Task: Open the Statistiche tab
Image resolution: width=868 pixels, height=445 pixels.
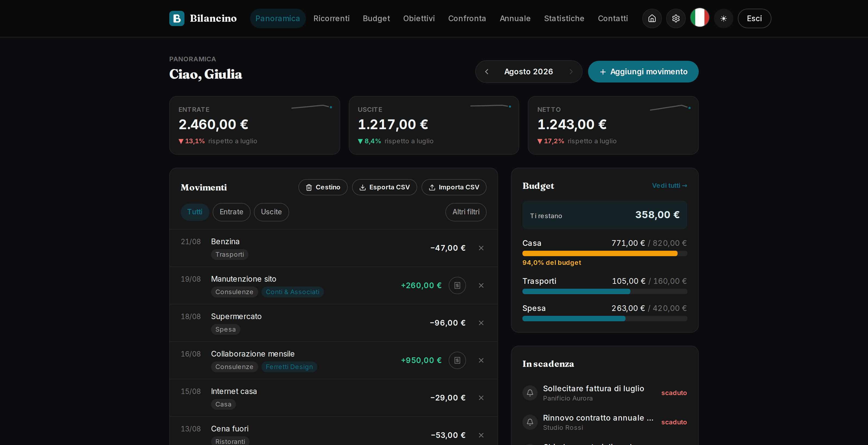Action: click(x=564, y=18)
